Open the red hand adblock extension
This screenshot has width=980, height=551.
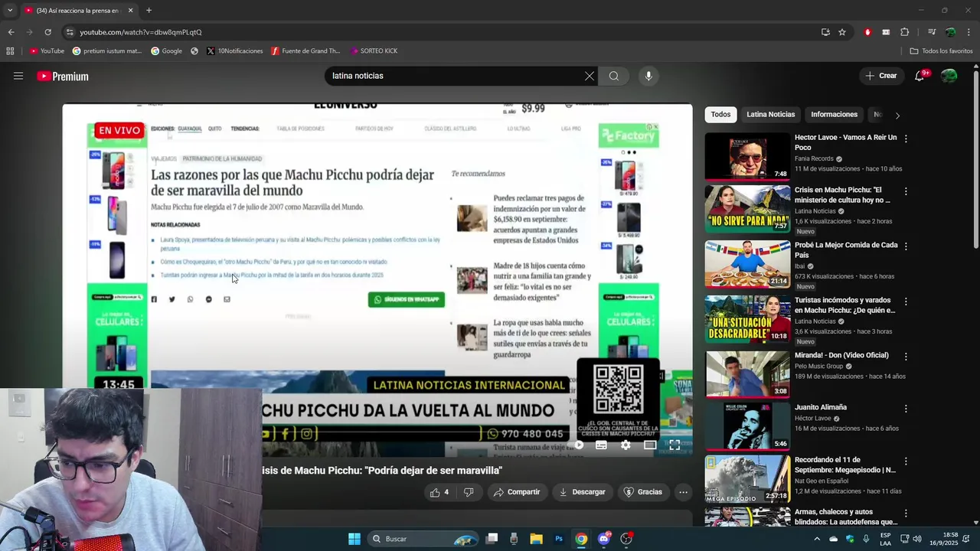[867, 32]
